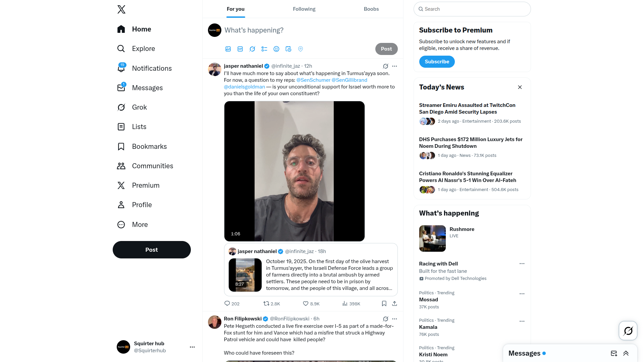Image resolution: width=644 pixels, height=362 pixels.
Task: Click the schedule post icon
Action: pyautogui.click(x=288, y=49)
